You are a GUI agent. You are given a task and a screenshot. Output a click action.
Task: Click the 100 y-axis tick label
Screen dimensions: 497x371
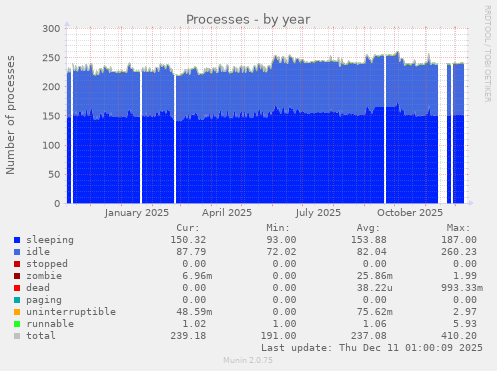point(51,145)
